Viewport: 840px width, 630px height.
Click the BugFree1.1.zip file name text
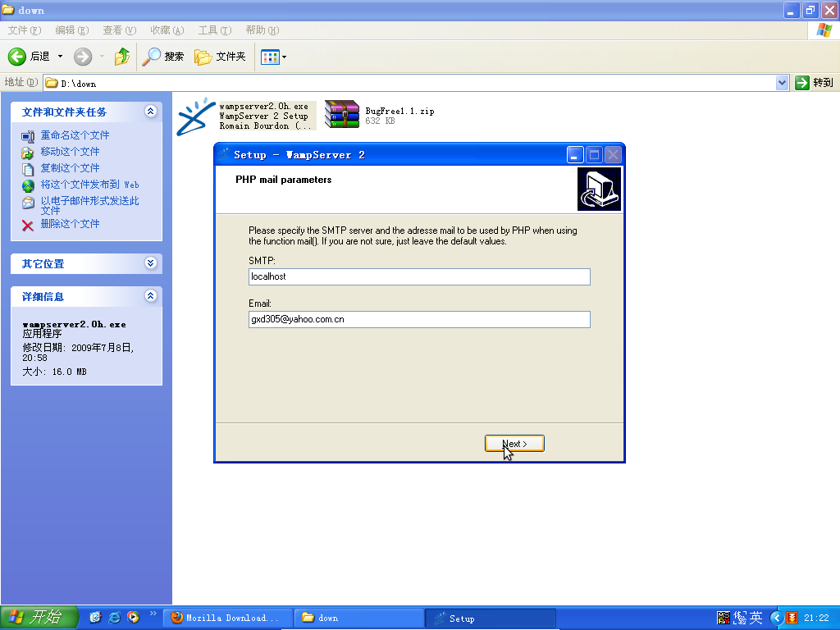pos(399,111)
